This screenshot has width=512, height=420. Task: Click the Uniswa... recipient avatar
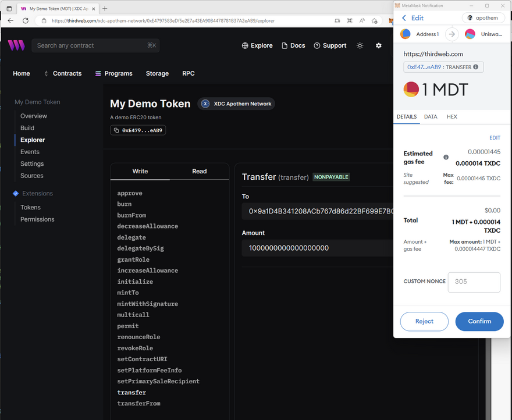(470, 34)
